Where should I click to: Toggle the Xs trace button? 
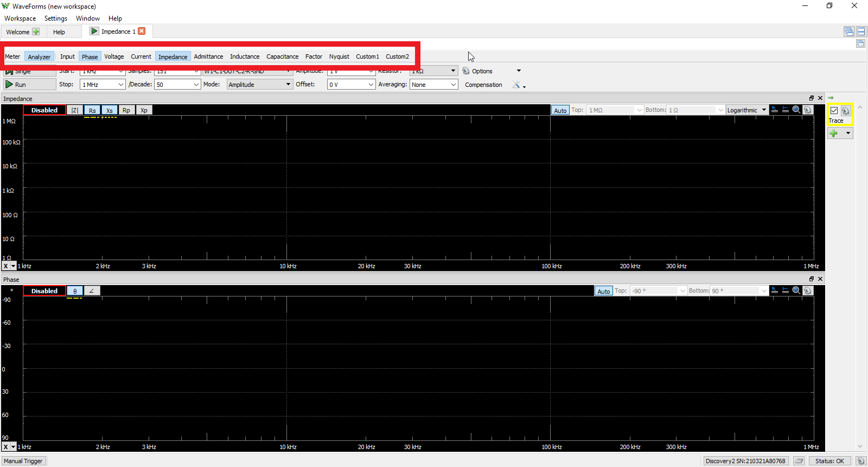tap(110, 110)
